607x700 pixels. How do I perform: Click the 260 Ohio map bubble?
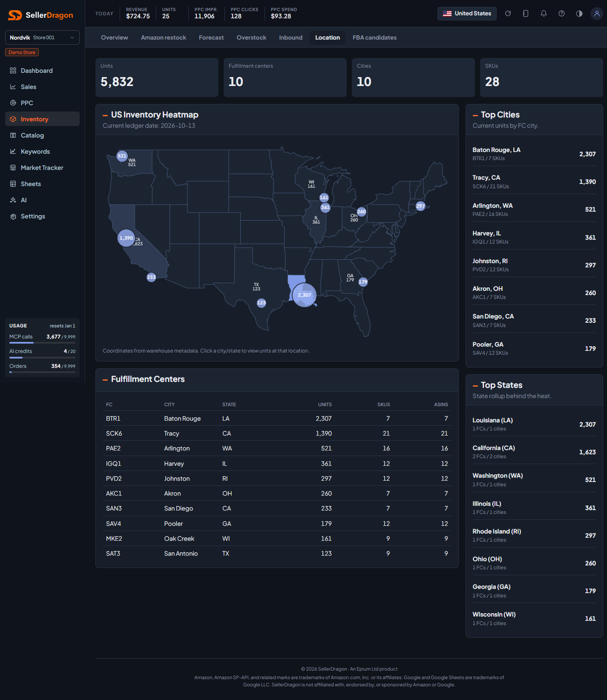tap(362, 212)
